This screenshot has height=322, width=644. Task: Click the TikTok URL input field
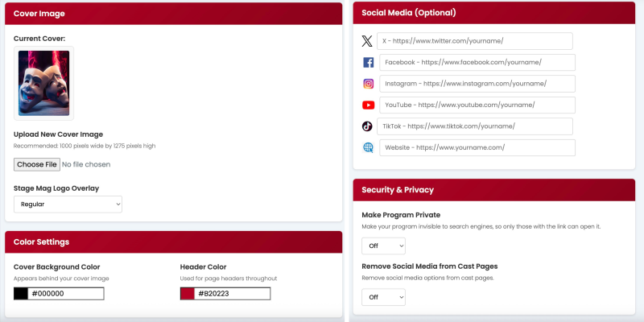[x=474, y=126]
